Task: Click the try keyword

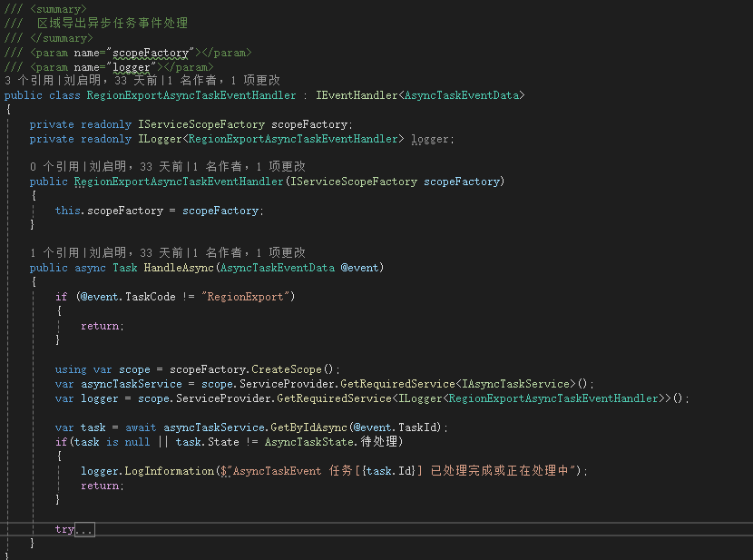Action: pyautogui.click(x=64, y=529)
